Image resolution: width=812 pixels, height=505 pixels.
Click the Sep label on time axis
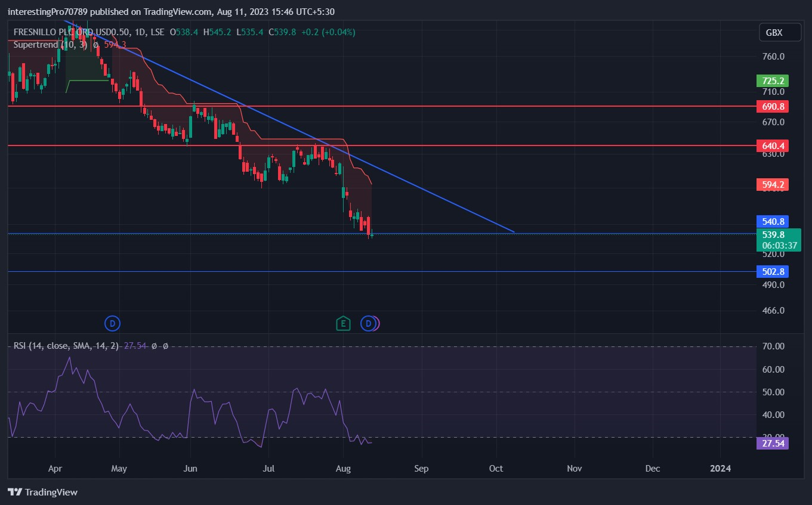tap(421, 469)
